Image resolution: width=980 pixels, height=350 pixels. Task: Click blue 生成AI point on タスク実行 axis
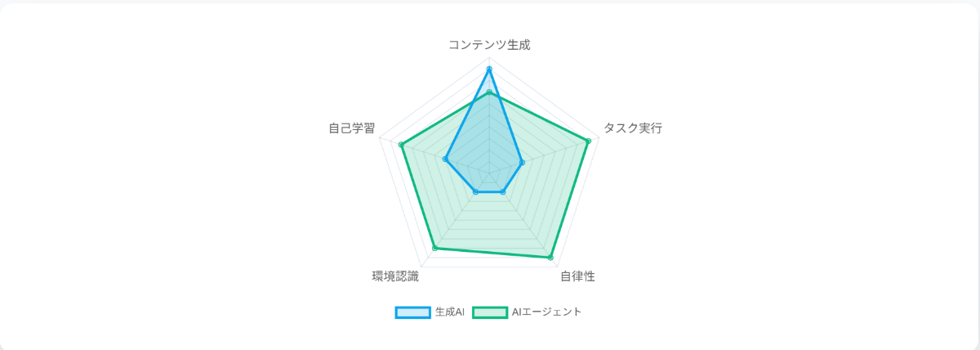523,163
